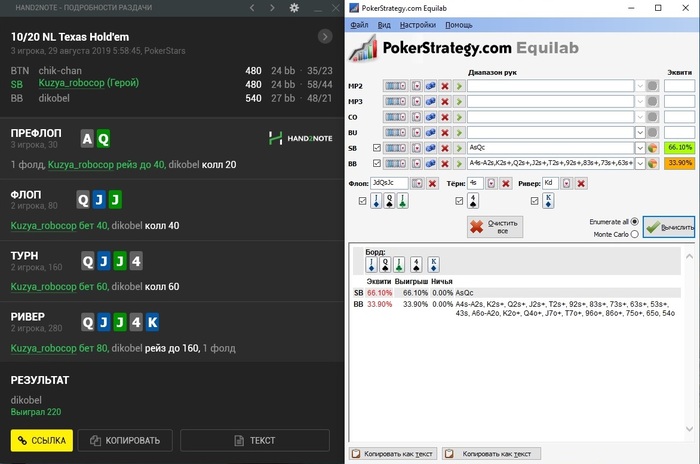
Task: Open Помощь menu
Action: point(459,25)
